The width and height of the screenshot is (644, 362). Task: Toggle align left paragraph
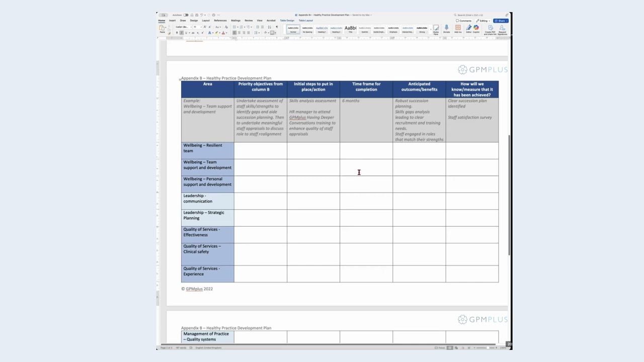coord(234,33)
